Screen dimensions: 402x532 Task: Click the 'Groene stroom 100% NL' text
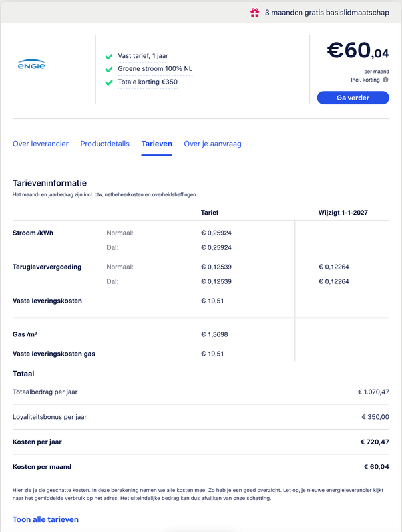155,69
